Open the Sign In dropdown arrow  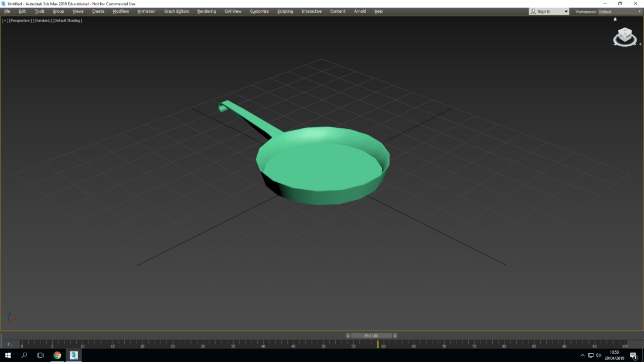[x=565, y=11]
